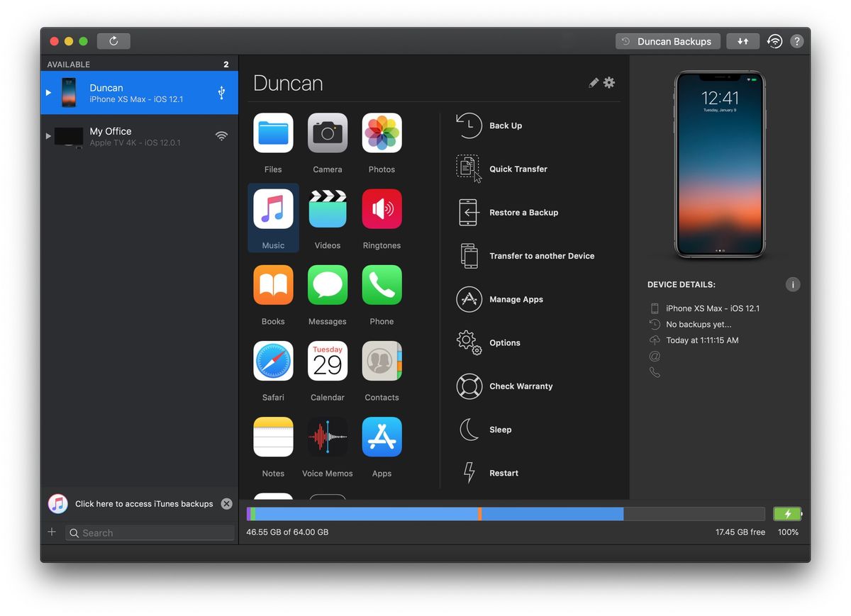The image size is (851, 616).
Task: Click '46.55 GB of 64.00 GB' text
Action: (287, 532)
